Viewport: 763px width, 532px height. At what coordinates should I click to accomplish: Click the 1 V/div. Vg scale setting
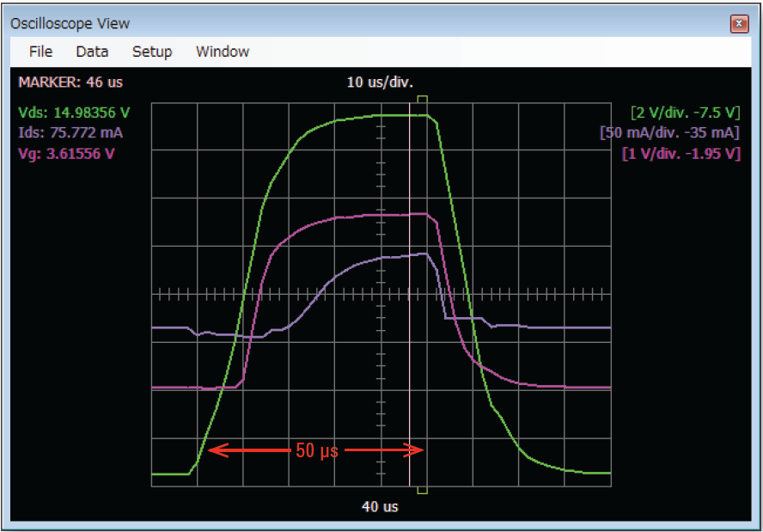click(x=681, y=153)
